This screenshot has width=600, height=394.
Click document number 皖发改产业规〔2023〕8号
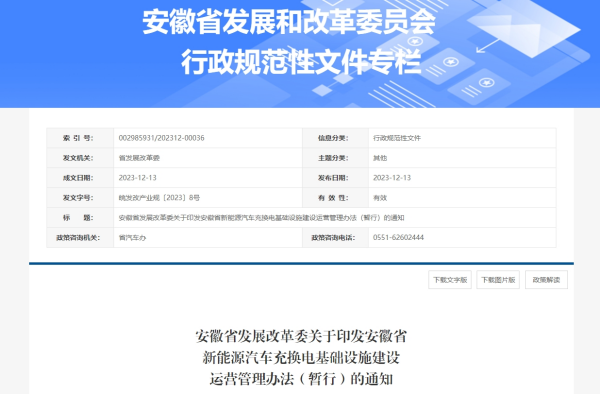coord(159,198)
